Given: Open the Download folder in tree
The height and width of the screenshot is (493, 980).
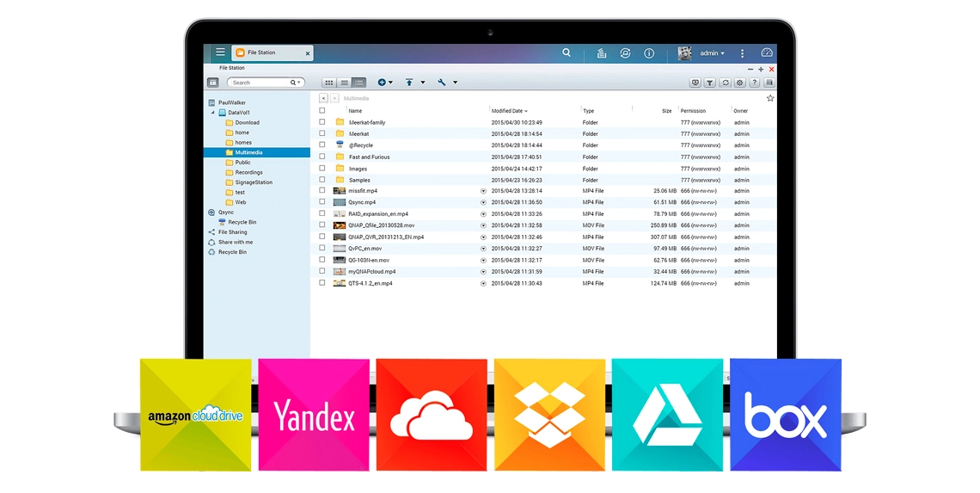Looking at the screenshot, I should point(242,123).
